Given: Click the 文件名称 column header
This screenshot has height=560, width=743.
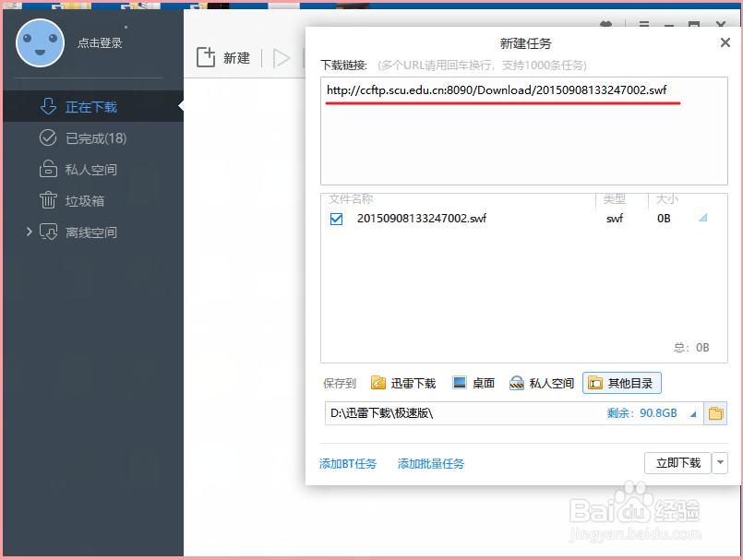Looking at the screenshot, I should click(x=351, y=199).
